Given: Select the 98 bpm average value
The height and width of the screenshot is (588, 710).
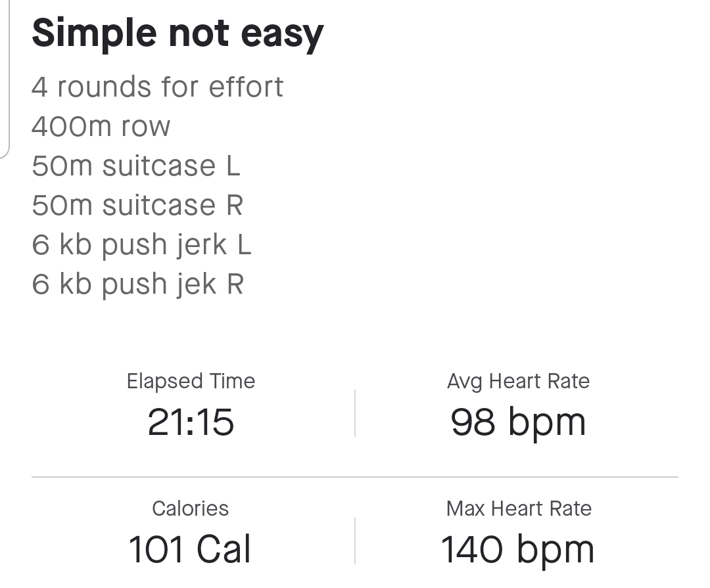Looking at the screenshot, I should point(519,423).
